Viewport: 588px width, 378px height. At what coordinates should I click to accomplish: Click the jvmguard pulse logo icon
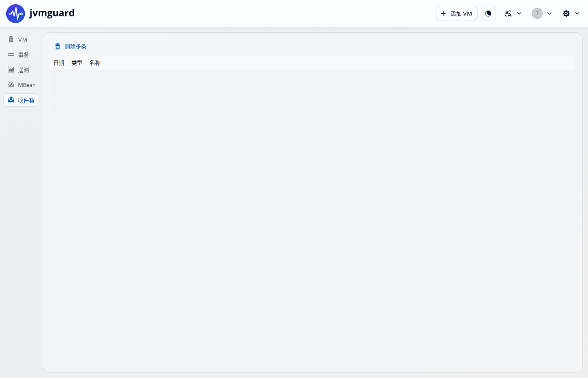pos(16,13)
